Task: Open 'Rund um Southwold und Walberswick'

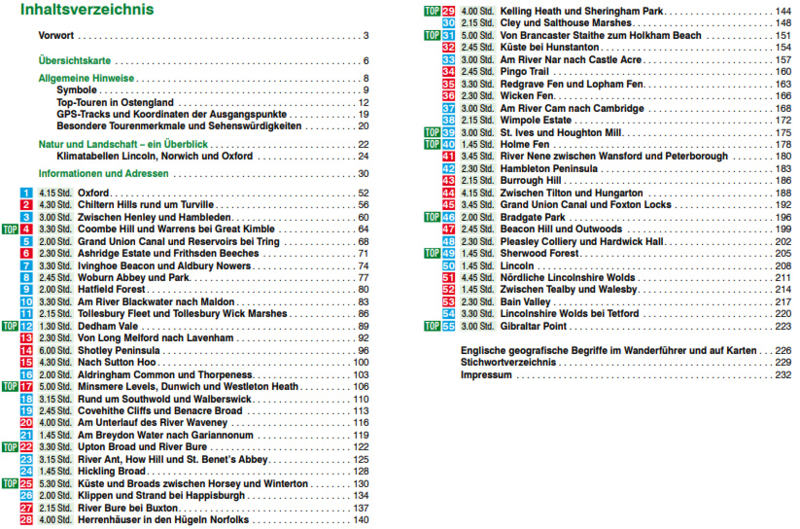Action: 164,399
